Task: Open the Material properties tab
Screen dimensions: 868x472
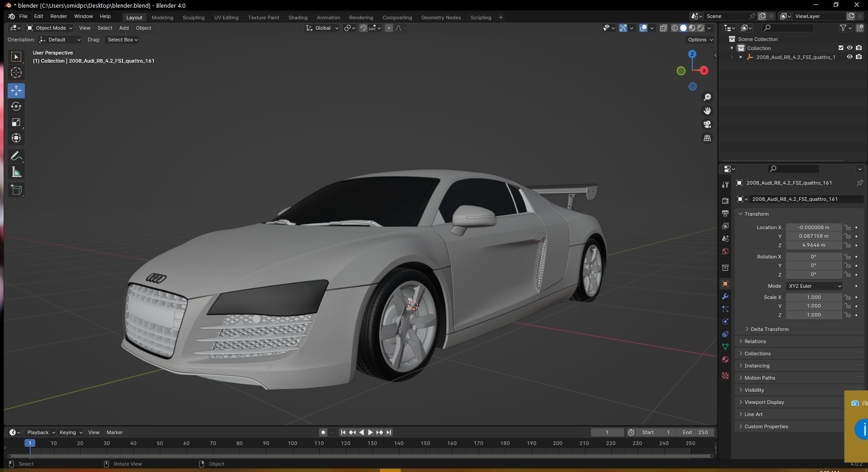Action: point(725,359)
